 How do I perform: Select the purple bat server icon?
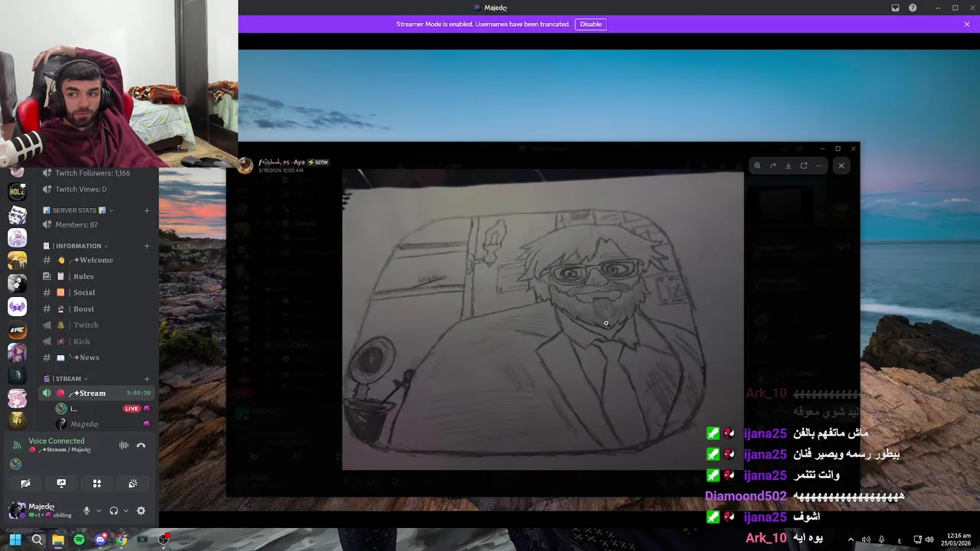(x=17, y=307)
